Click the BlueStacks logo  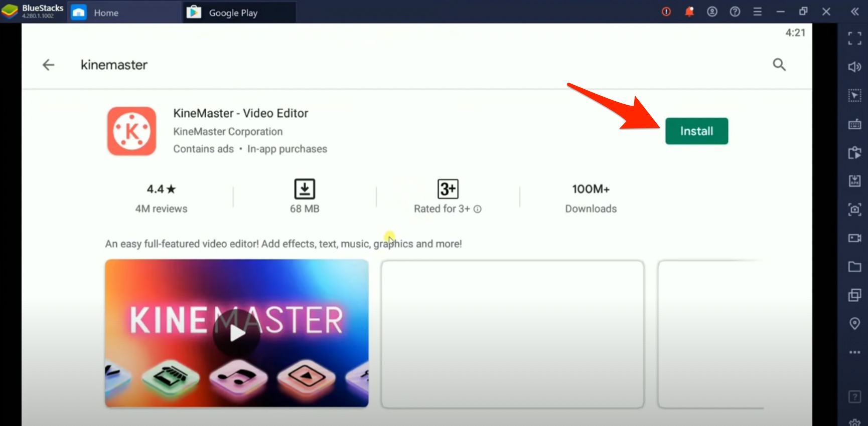10,12
